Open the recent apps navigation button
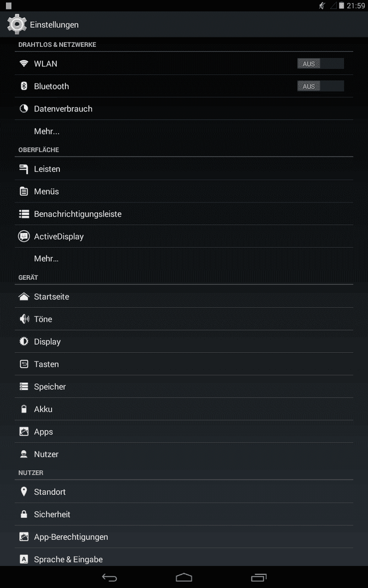Image resolution: width=368 pixels, height=588 pixels. (x=258, y=578)
